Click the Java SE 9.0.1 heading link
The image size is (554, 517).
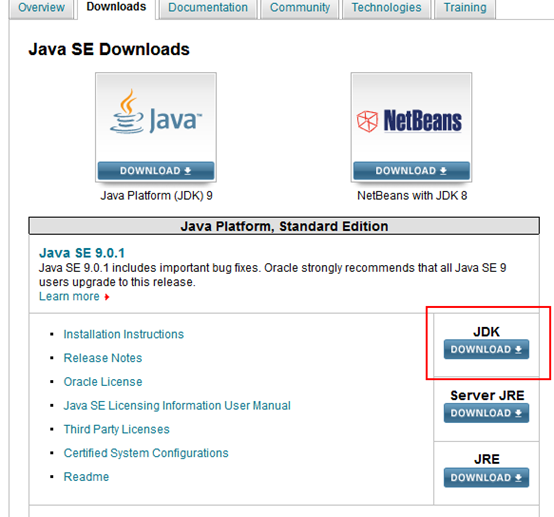82,253
